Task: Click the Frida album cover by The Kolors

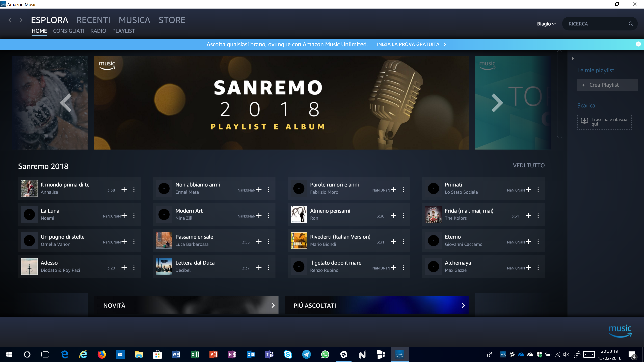Action: pyautogui.click(x=433, y=214)
